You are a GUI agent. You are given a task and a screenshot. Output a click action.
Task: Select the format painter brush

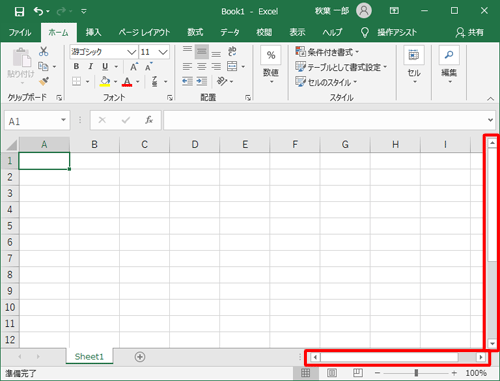[44, 81]
